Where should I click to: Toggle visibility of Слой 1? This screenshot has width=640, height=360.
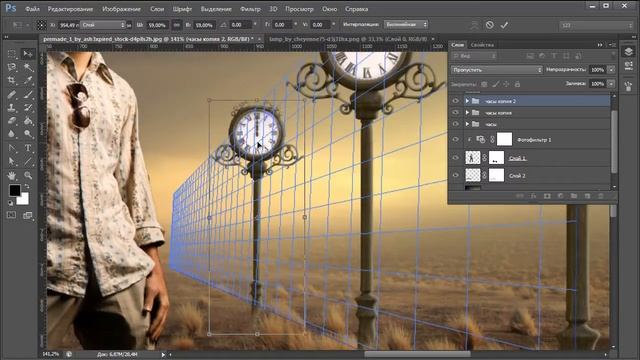tap(456, 158)
